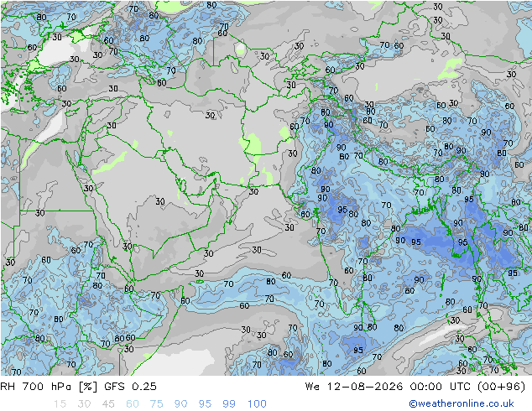
Task: Click the ©weatheronline.co.uk copyright link
Action: point(461,403)
